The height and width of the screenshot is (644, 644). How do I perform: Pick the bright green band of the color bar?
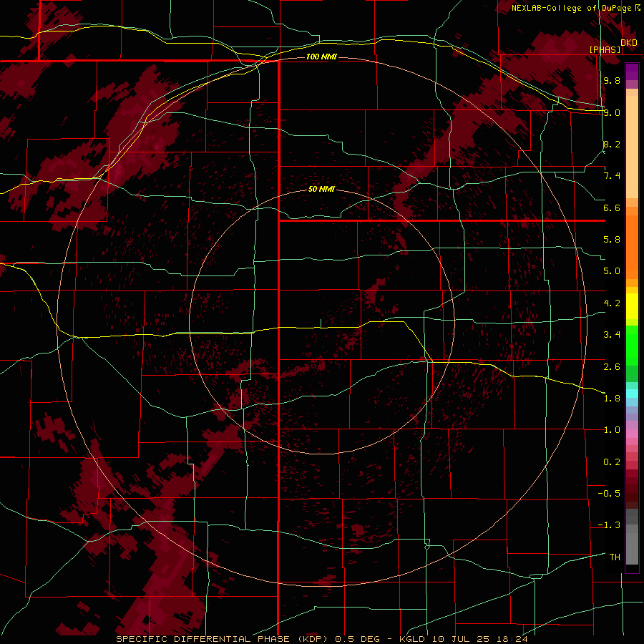[632, 345]
